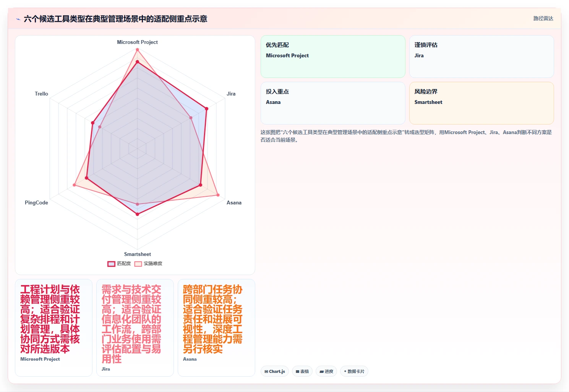Toggle the 匹配度 legend swatch

pyautogui.click(x=111, y=264)
